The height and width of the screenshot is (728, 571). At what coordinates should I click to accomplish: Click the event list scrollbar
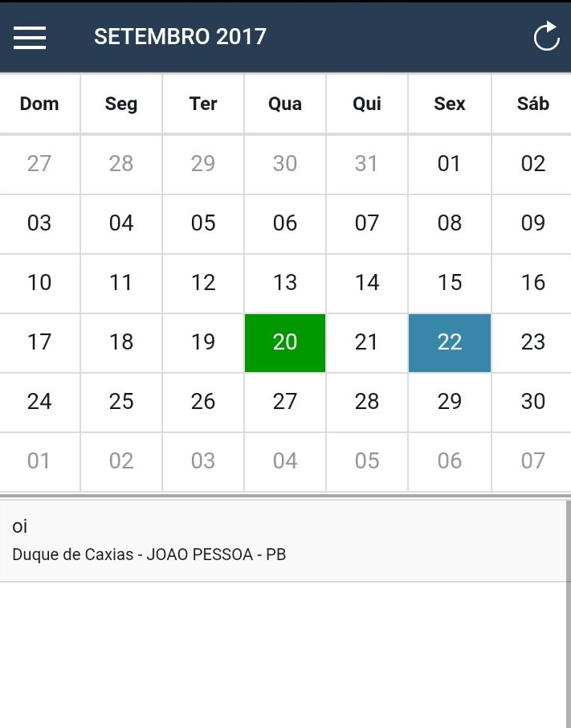pyautogui.click(x=568, y=611)
